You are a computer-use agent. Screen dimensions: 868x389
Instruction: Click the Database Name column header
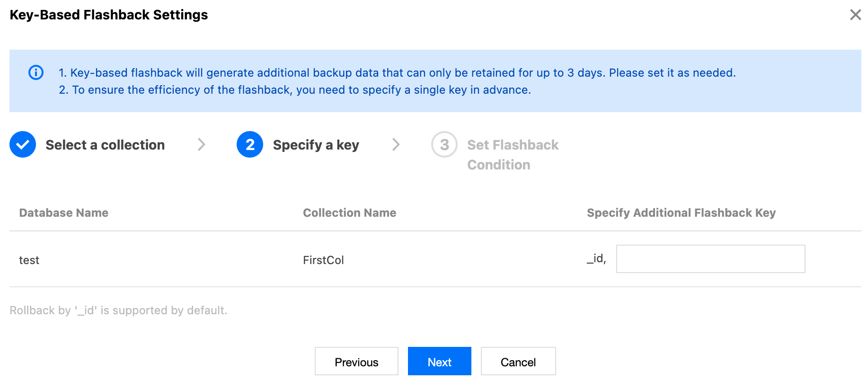[x=64, y=213]
